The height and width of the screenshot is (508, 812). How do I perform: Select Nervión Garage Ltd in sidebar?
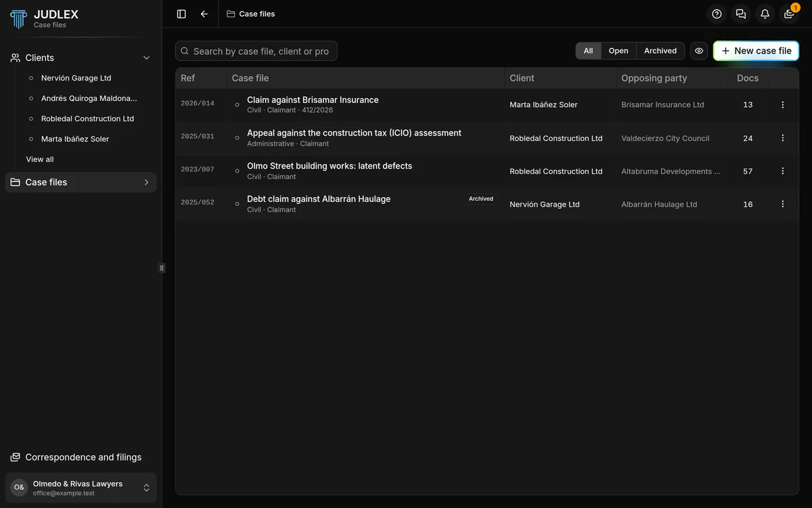76,78
